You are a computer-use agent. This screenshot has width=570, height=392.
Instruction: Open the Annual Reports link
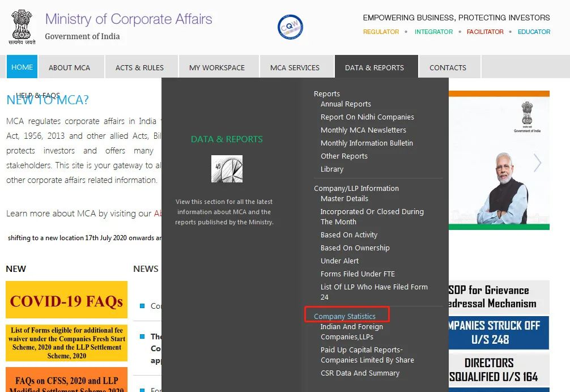(346, 104)
